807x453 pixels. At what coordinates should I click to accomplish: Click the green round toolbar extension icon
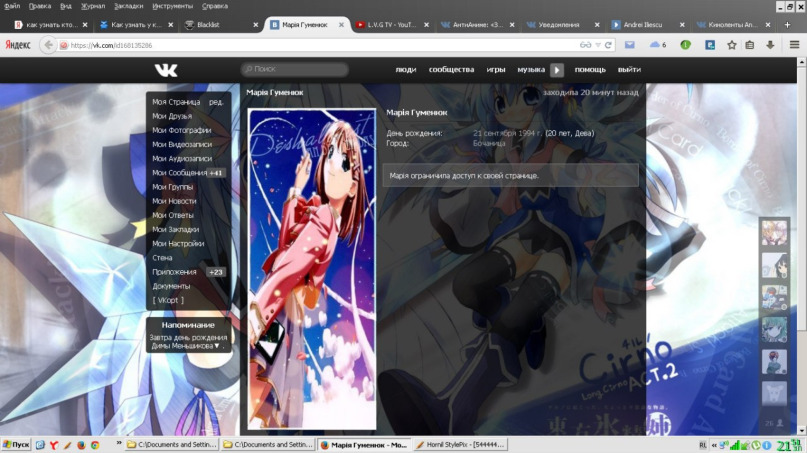tap(685, 45)
